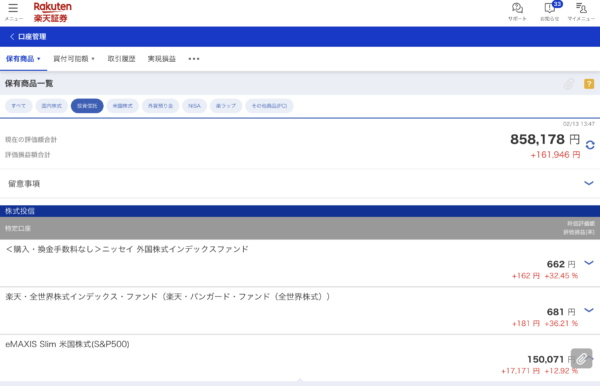Click the floating paperclip button at bottom right
Image resolution: width=600 pixels, height=386 pixels.
click(x=581, y=358)
